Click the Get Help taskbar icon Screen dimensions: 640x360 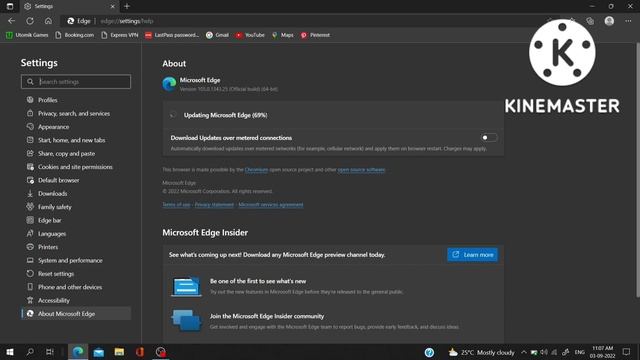point(429,352)
